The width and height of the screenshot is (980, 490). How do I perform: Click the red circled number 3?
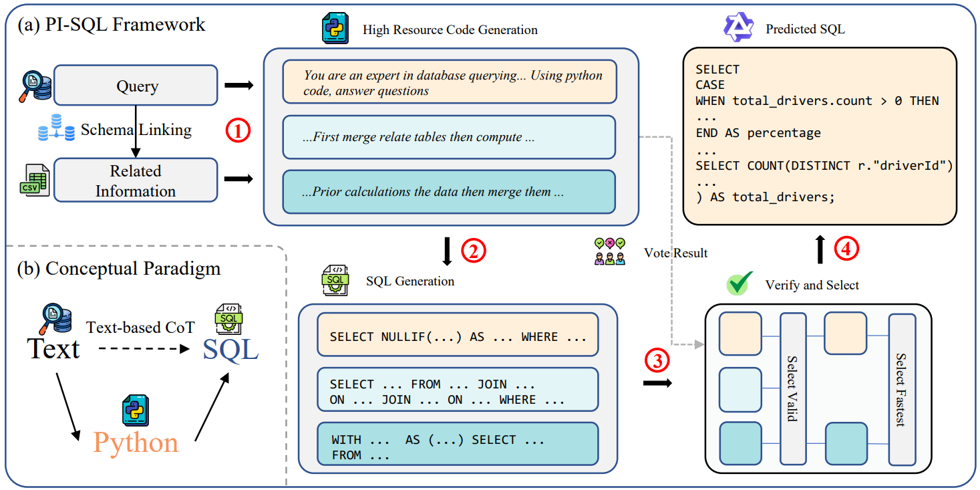click(657, 361)
